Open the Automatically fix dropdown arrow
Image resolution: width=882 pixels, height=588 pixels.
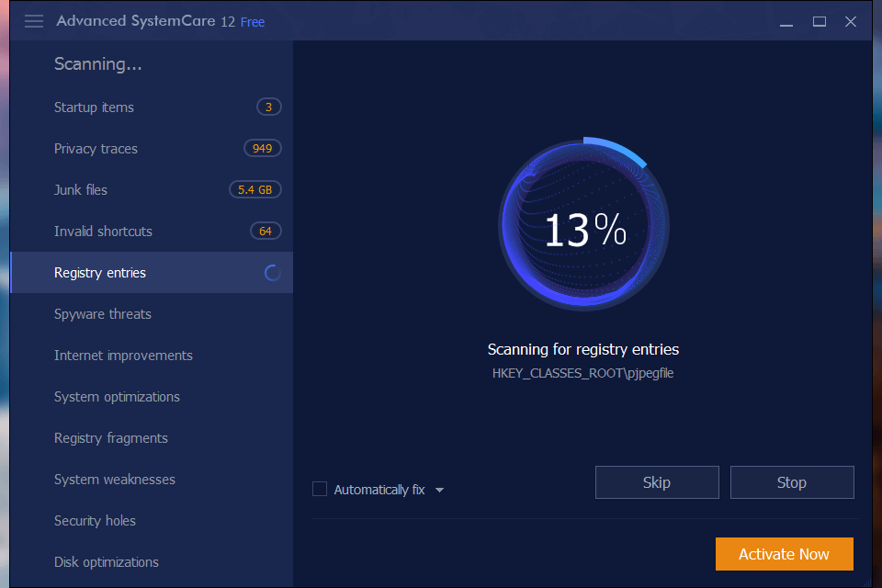point(440,489)
